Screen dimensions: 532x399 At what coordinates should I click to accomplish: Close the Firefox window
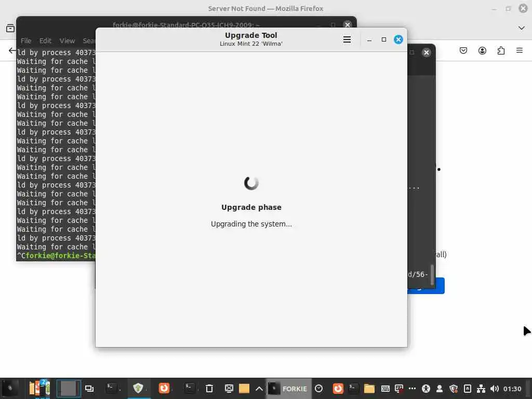click(x=523, y=8)
